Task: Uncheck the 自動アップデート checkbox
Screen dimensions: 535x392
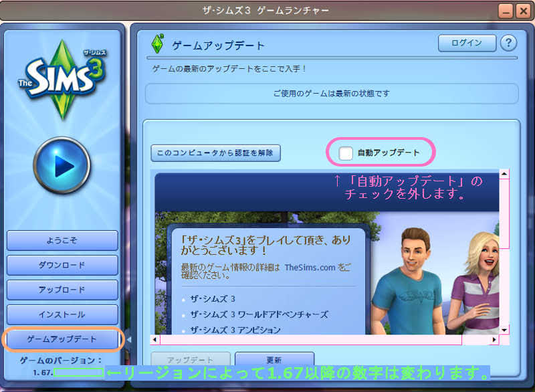Action: pyautogui.click(x=346, y=153)
